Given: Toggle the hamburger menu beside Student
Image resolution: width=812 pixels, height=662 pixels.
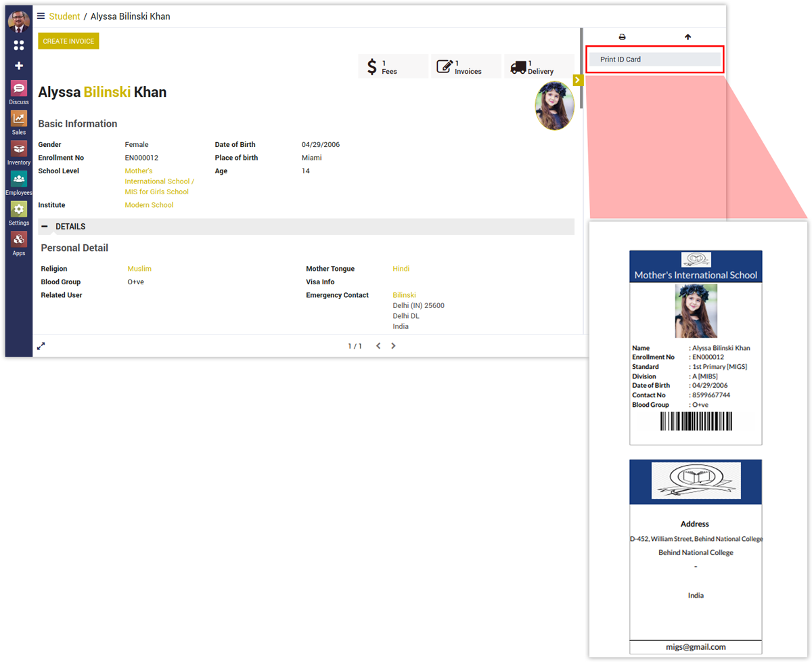Looking at the screenshot, I should [41, 16].
